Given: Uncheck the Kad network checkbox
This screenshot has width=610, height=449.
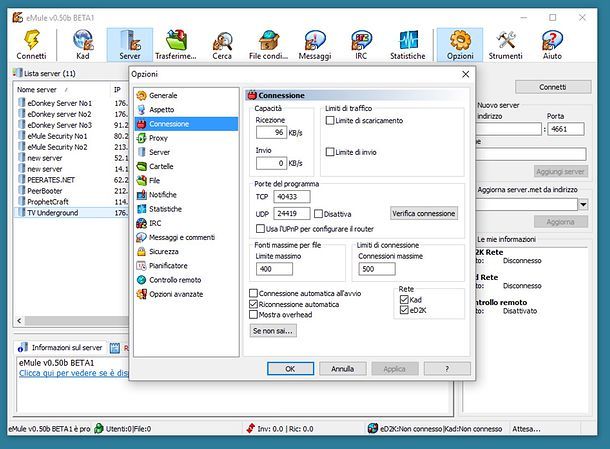Looking at the screenshot, I should [404, 300].
